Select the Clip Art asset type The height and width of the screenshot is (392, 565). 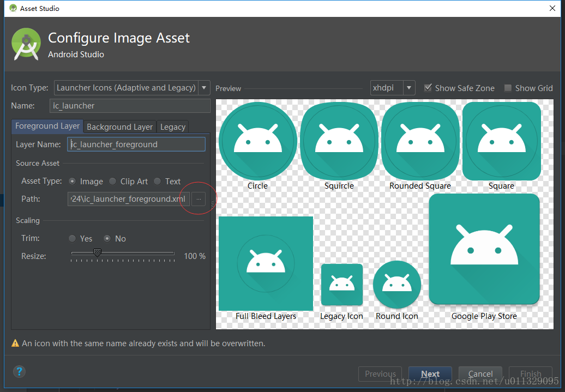(x=112, y=181)
